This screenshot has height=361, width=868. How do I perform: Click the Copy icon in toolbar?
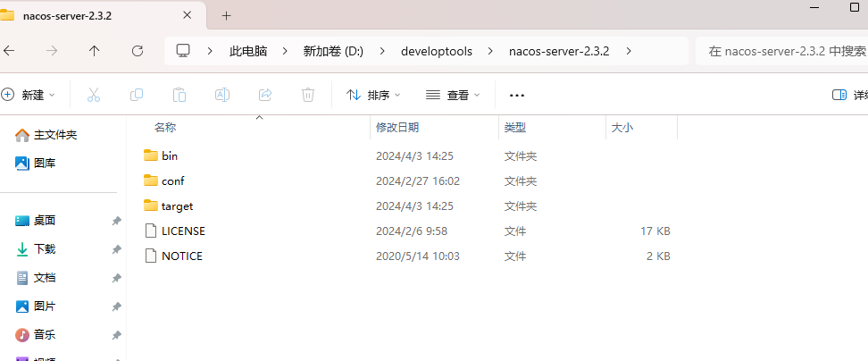[136, 95]
